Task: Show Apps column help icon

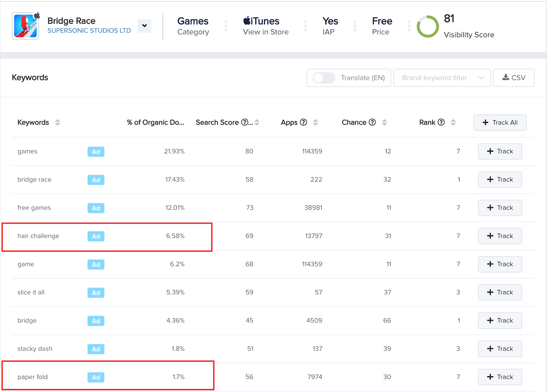Action: [x=303, y=122]
